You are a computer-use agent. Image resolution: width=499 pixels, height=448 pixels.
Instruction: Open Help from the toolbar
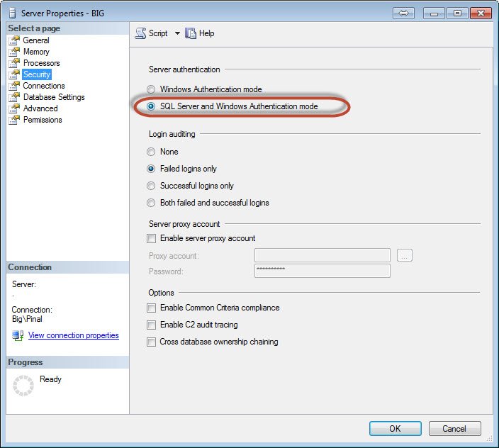[200, 33]
